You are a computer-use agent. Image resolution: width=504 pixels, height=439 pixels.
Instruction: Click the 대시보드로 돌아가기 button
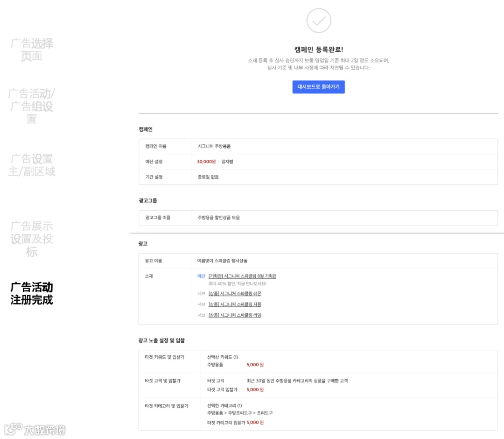tap(319, 87)
